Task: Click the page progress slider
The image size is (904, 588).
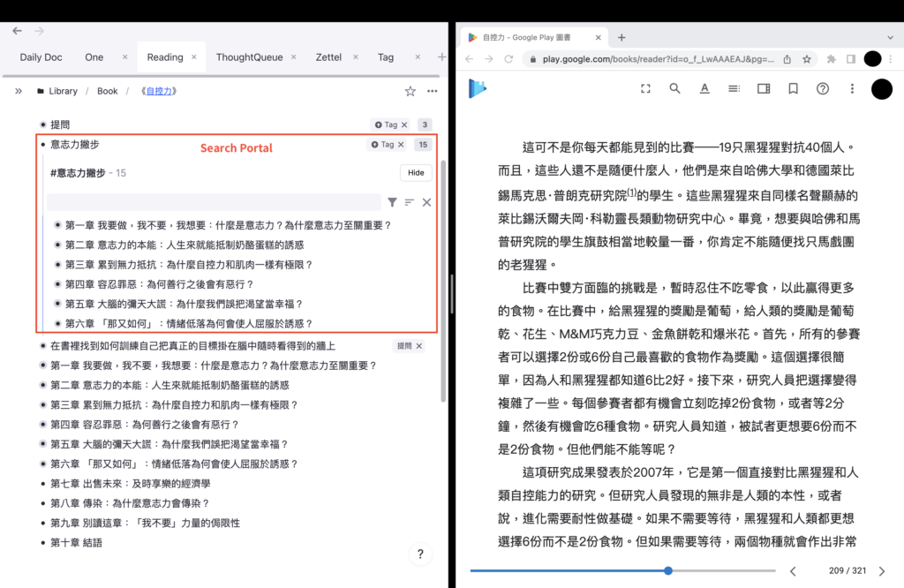Action: click(x=668, y=570)
